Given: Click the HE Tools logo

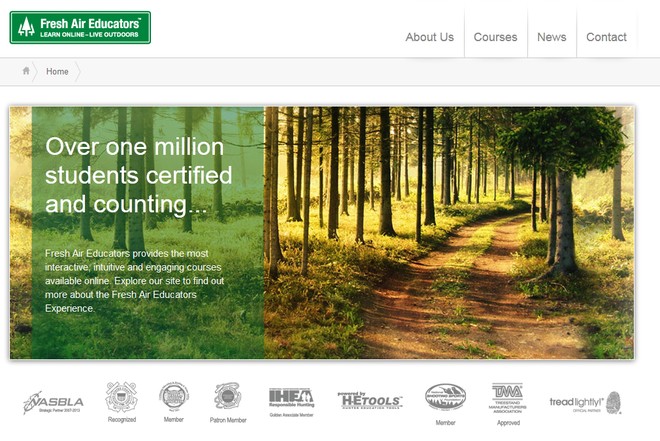Looking at the screenshot, I should [370, 400].
